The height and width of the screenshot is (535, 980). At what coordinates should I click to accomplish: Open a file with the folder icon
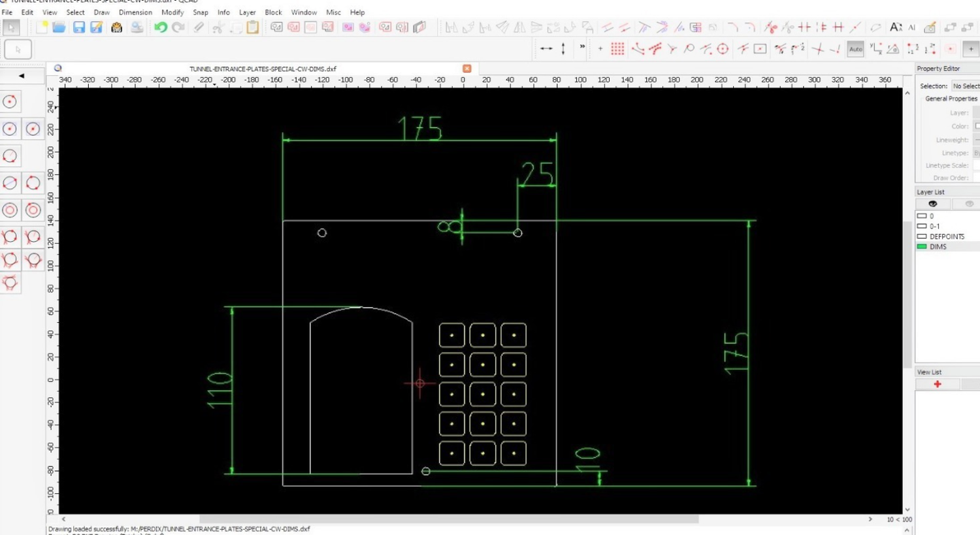click(59, 27)
